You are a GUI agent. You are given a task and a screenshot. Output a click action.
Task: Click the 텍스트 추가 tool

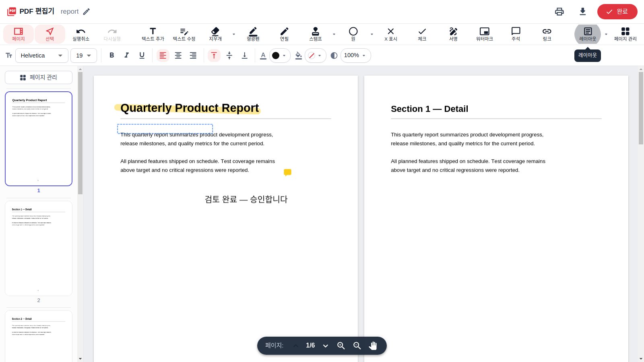[x=153, y=34]
